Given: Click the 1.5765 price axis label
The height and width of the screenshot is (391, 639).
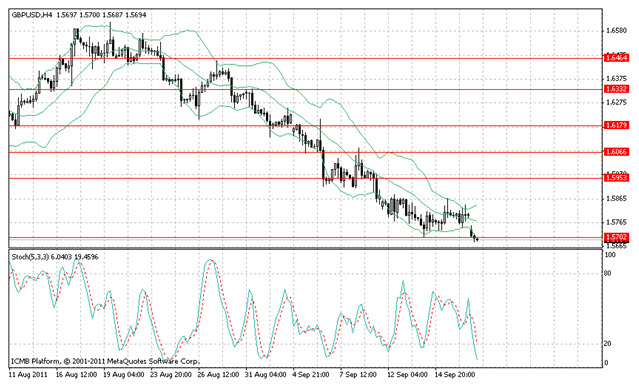Looking at the screenshot, I should [x=616, y=222].
